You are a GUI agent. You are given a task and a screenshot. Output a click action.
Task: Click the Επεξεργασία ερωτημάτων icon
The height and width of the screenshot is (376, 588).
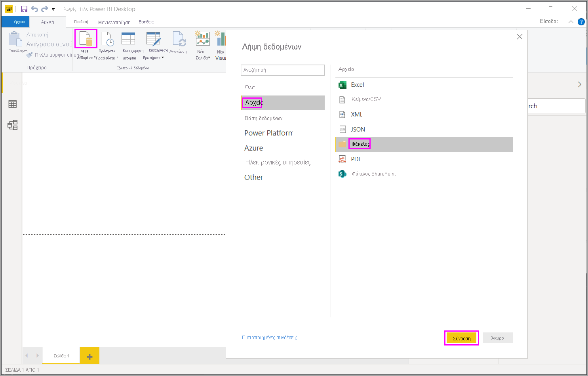pos(154,39)
